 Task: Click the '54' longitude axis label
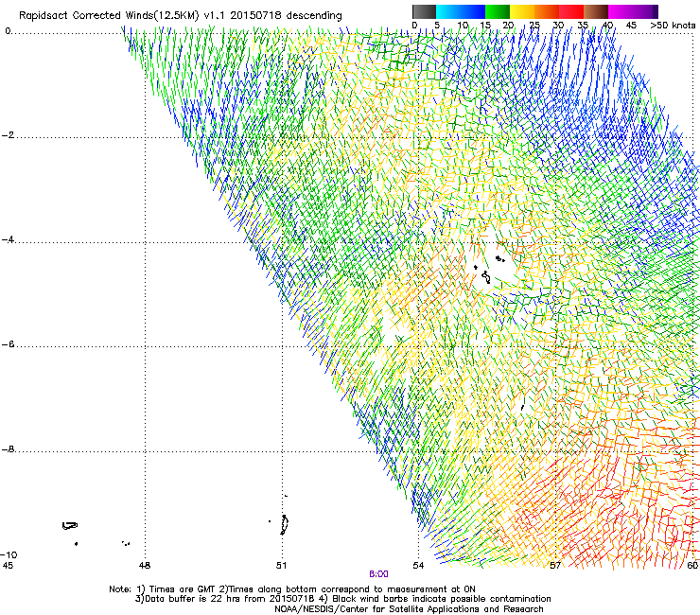pos(418,566)
